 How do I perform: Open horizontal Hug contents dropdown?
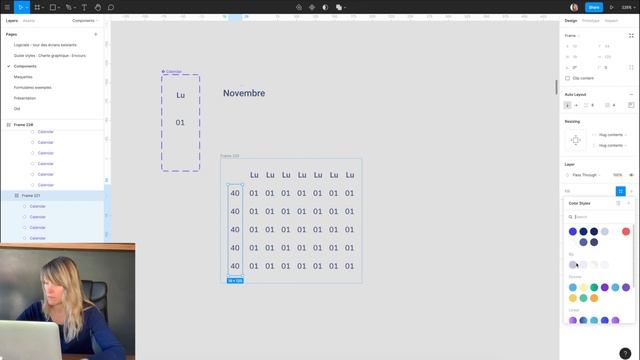tap(610, 135)
